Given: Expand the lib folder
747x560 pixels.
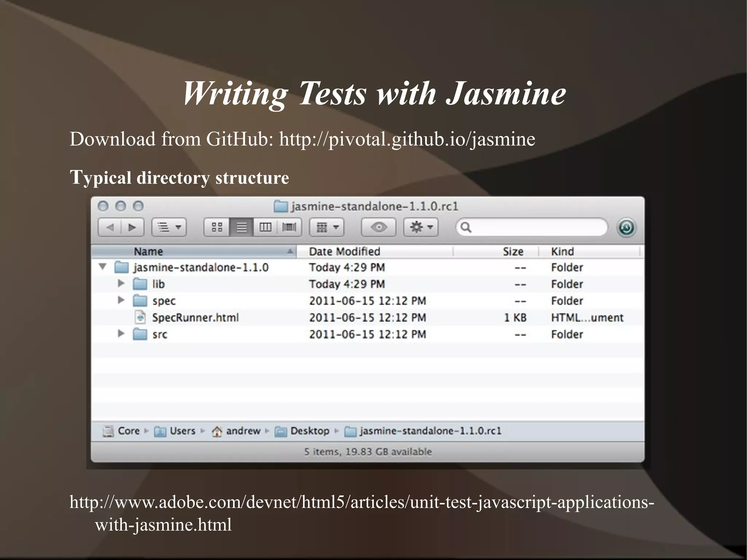Looking at the screenshot, I should pos(121,283).
